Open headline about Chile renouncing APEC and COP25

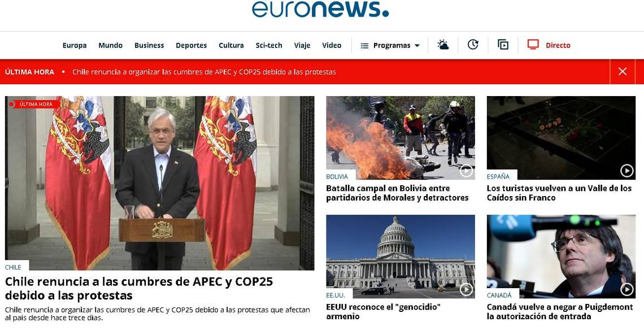point(139,289)
